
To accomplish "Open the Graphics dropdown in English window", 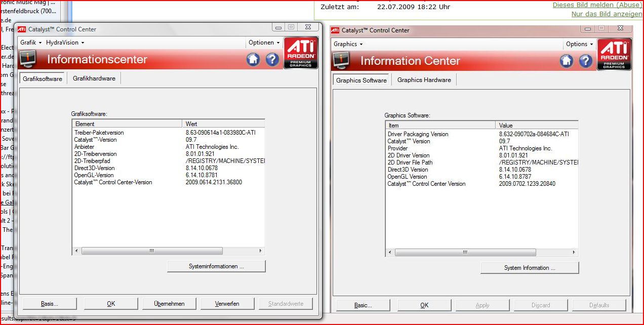I will pyautogui.click(x=348, y=44).
